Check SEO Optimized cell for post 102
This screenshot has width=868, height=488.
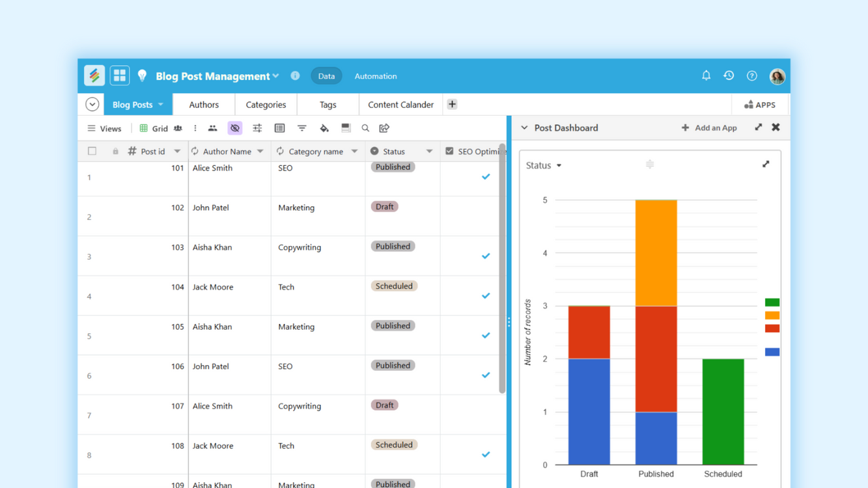pyautogui.click(x=473, y=216)
